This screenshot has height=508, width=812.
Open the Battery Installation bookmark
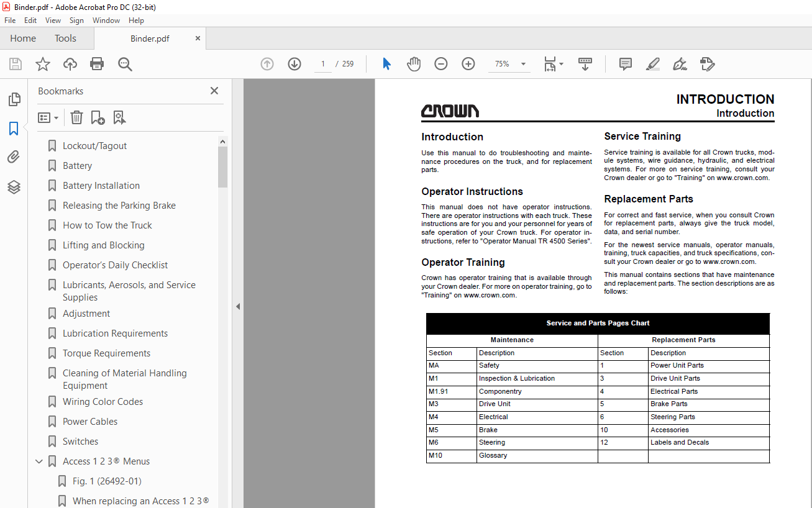pyautogui.click(x=101, y=186)
